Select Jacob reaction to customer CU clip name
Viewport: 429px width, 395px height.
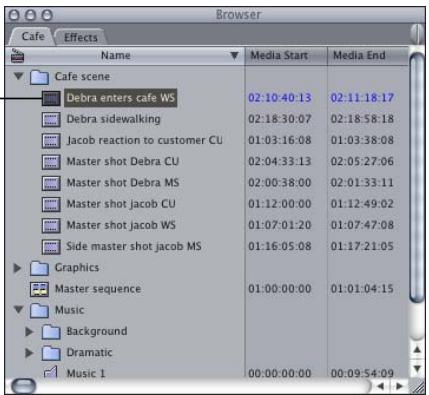(144, 141)
